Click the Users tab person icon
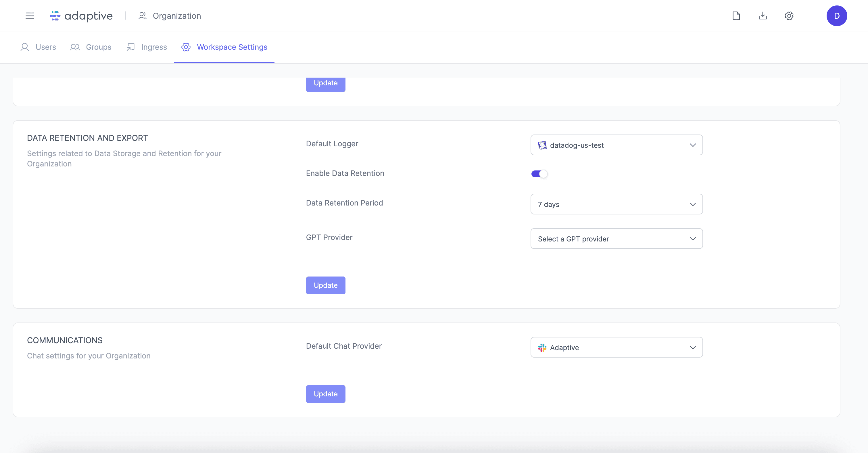The width and height of the screenshot is (868, 453). click(x=25, y=47)
